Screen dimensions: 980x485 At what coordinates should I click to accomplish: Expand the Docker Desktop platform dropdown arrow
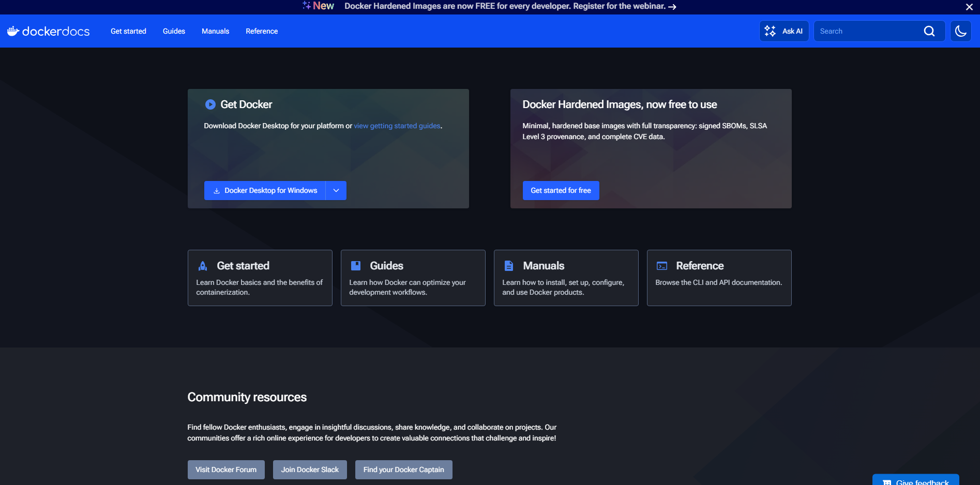(336, 190)
